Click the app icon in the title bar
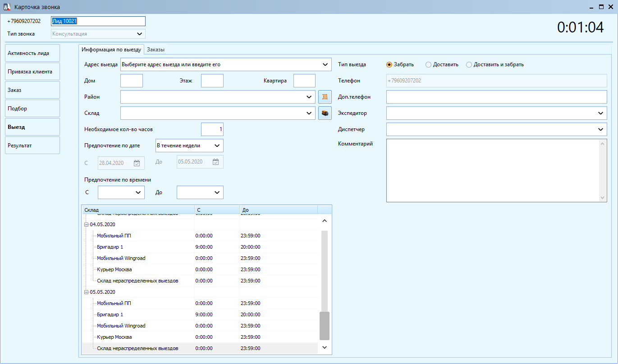The width and height of the screenshot is (618, 364). 7,7
